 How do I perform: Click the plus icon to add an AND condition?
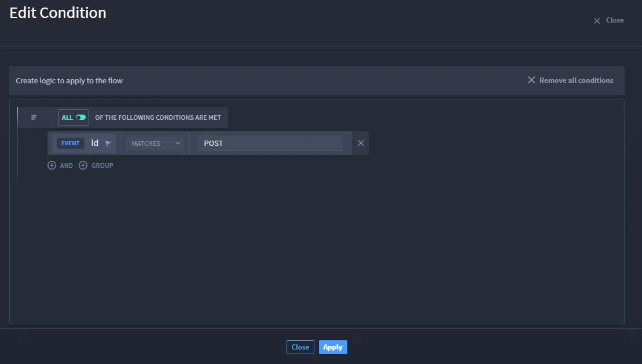click(52, 165)
